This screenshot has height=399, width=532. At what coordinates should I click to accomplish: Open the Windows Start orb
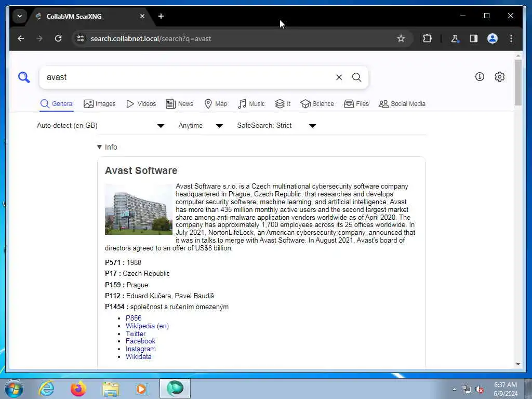(14, 389)
